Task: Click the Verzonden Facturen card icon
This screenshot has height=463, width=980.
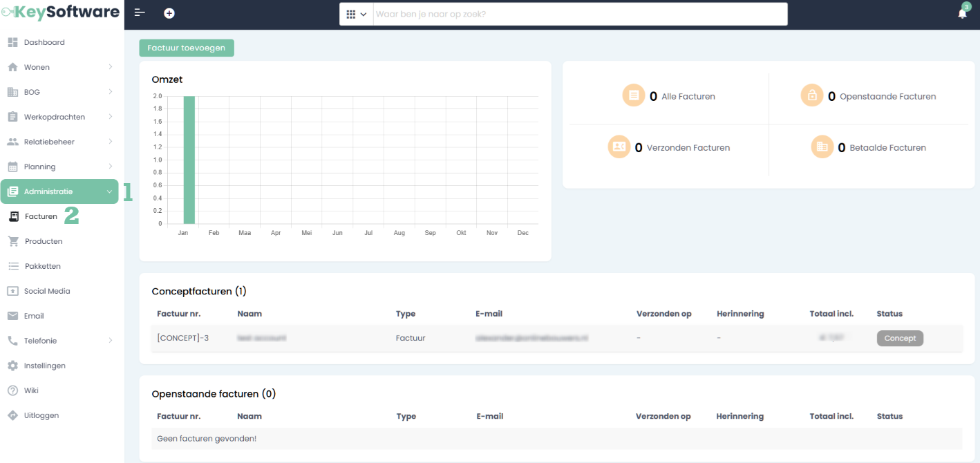Action: click(x=619, y=147)
